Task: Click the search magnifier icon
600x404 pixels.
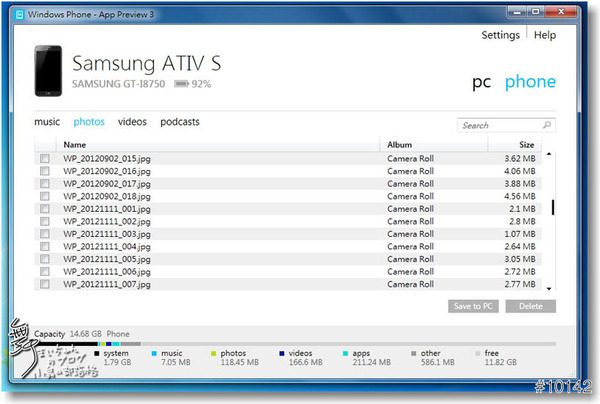Action: click(x=547, y=126)
